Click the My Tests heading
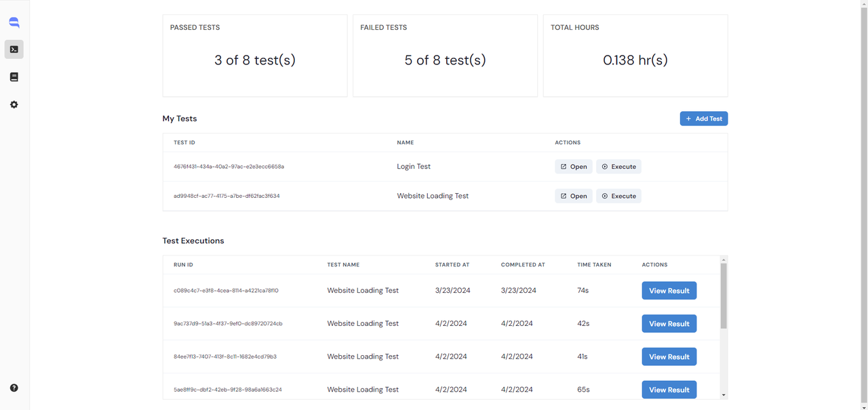The width and height of the screenshot is (868, 410). [x=180, y=119]
